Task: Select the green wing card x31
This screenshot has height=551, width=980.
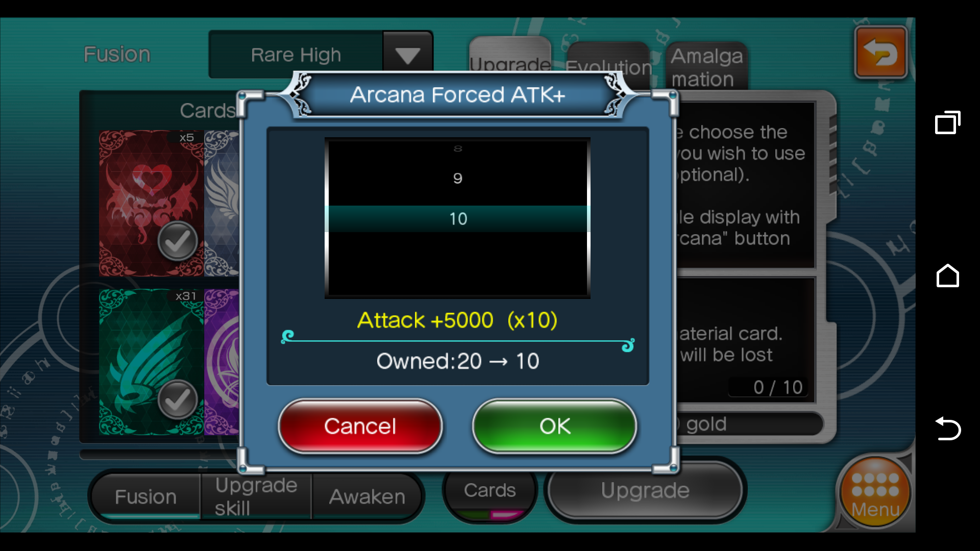Action: (151, 362)
